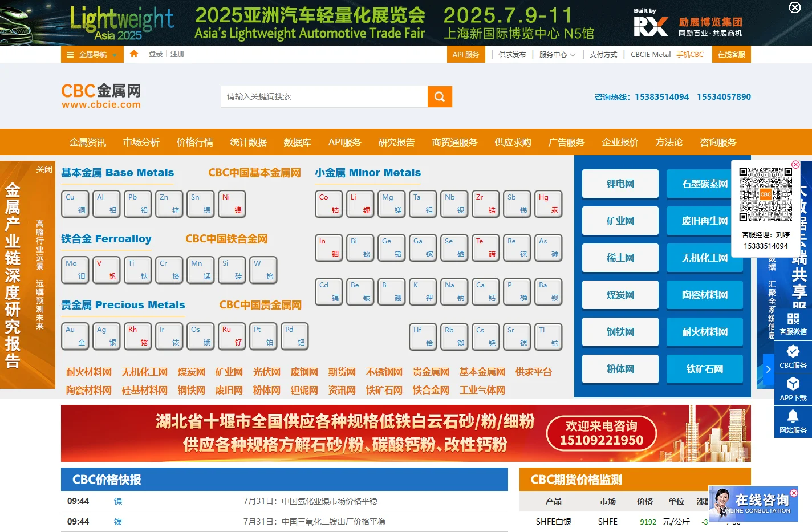812x532 pixels.
Task: Select the Tl 铊 element tile
Action: [549, 336]
